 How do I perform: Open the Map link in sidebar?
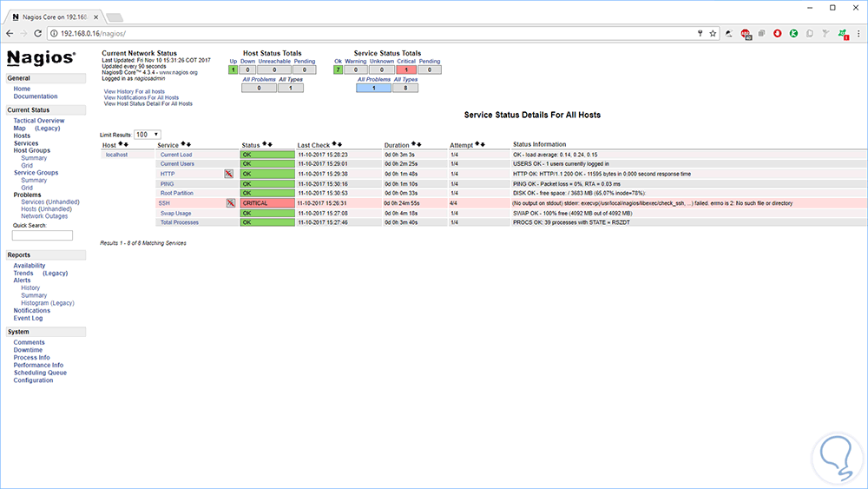(19, 128)
